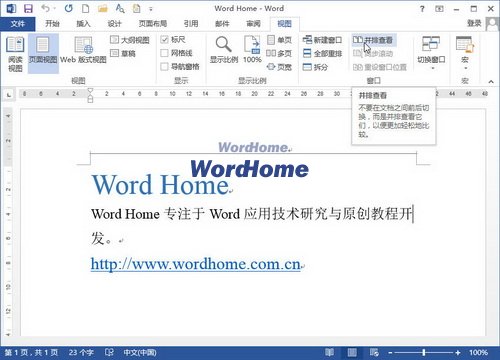Click the user account avatar picture
This screenshot has width=500, height=360.
click(492, 24)
